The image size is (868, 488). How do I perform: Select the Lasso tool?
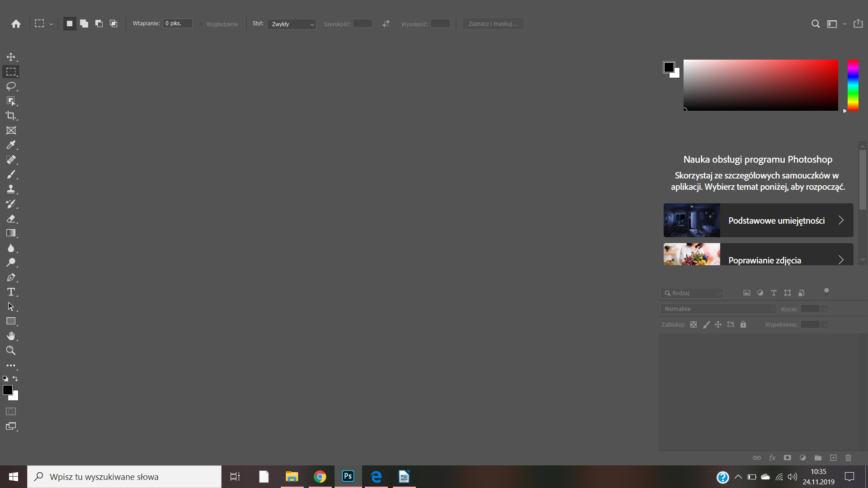[11, 86]
